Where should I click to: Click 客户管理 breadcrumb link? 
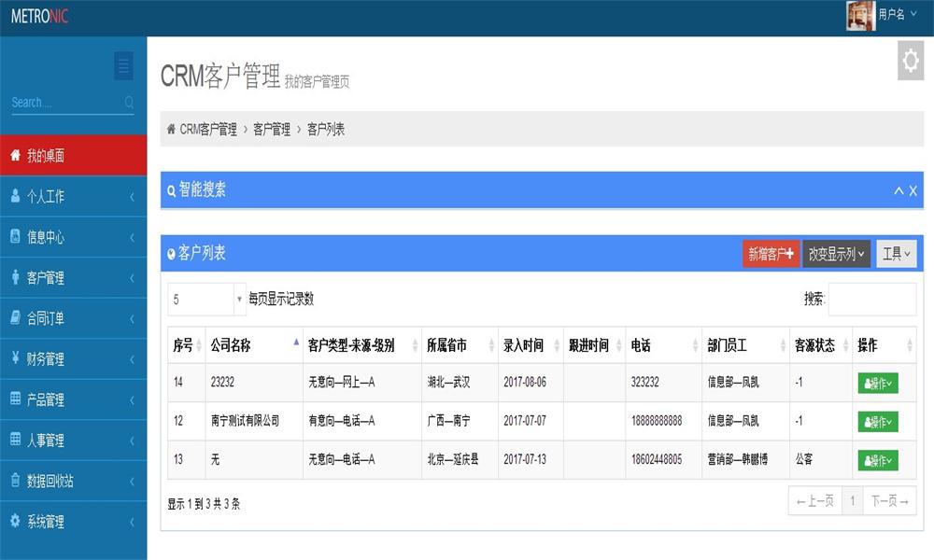coord(272,130)
